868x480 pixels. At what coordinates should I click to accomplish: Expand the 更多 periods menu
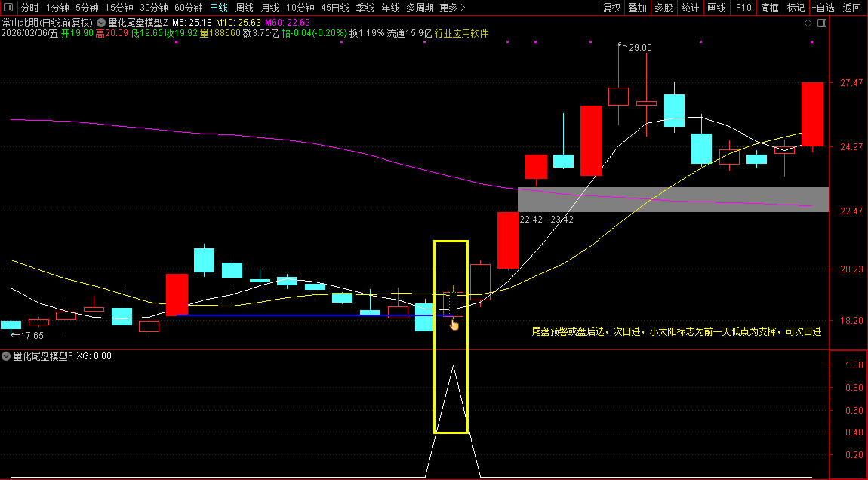(x=452, y=8)
